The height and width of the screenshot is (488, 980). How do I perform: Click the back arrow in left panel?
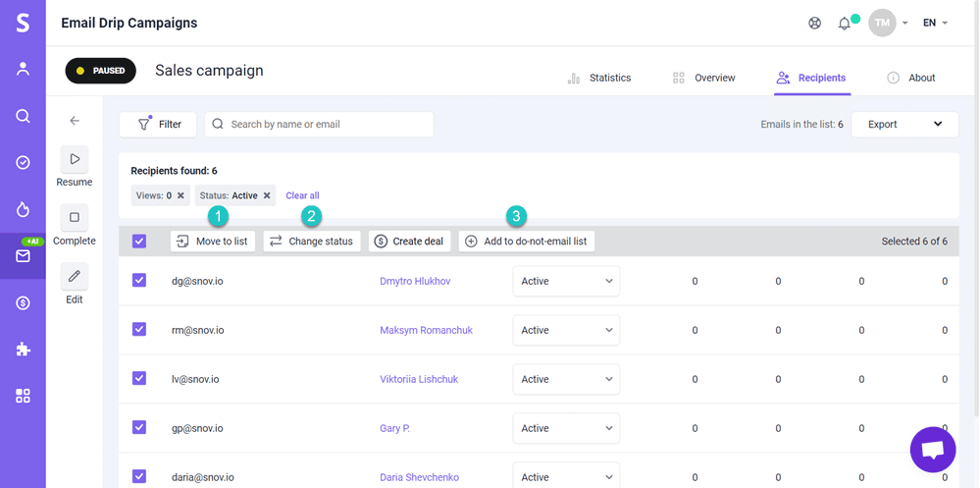point(75,121)
